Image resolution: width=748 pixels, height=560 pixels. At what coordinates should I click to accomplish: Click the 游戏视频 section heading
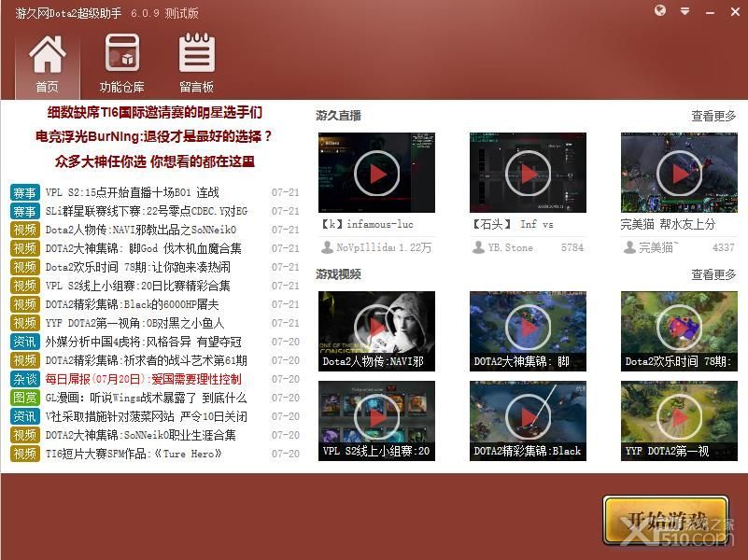338,274
